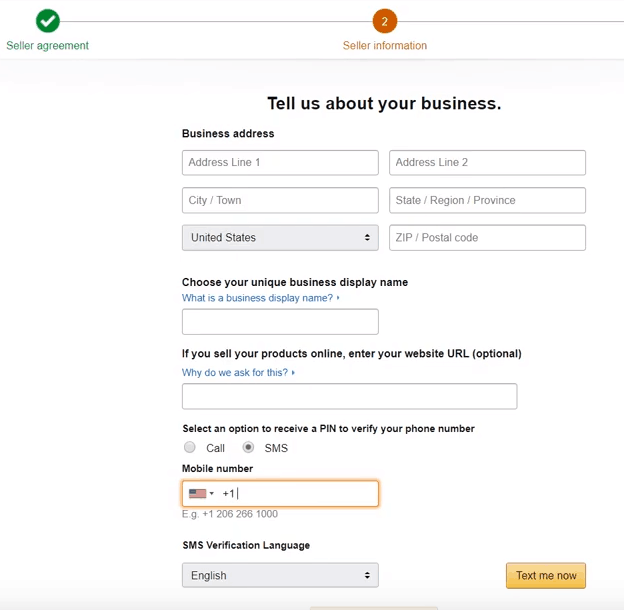
Task: Focus the City / Town input field
Action: coord(280,200)
